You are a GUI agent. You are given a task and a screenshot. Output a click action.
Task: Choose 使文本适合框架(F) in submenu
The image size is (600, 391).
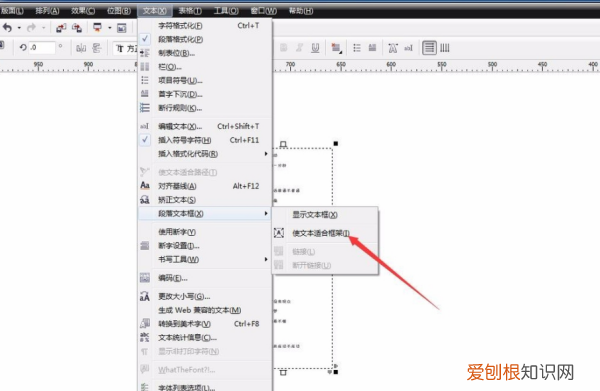[325, 233]
